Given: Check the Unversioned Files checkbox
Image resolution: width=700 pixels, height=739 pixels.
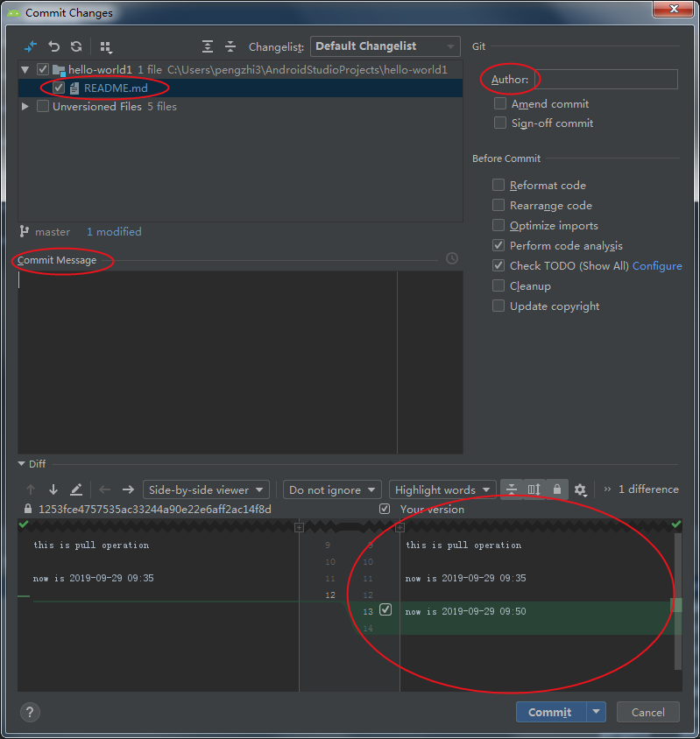Looking at the screenshot, I should (x=42, y=106).
